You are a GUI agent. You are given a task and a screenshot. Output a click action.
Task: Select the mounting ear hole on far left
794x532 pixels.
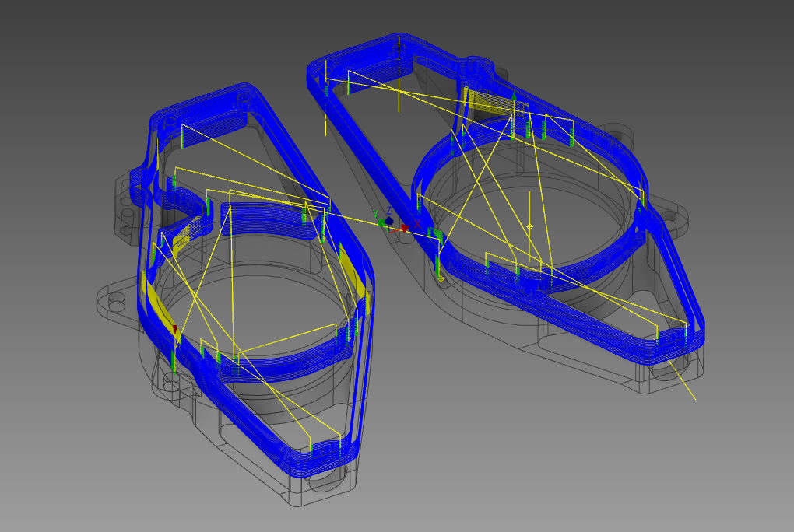click(x=117, y=297)
